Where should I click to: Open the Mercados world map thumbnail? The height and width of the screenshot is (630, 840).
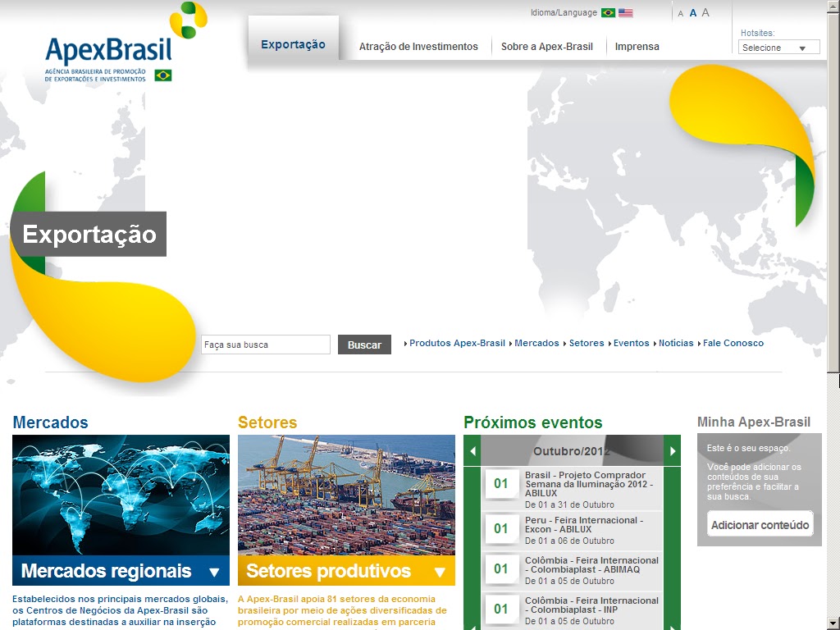pos(121,495)
